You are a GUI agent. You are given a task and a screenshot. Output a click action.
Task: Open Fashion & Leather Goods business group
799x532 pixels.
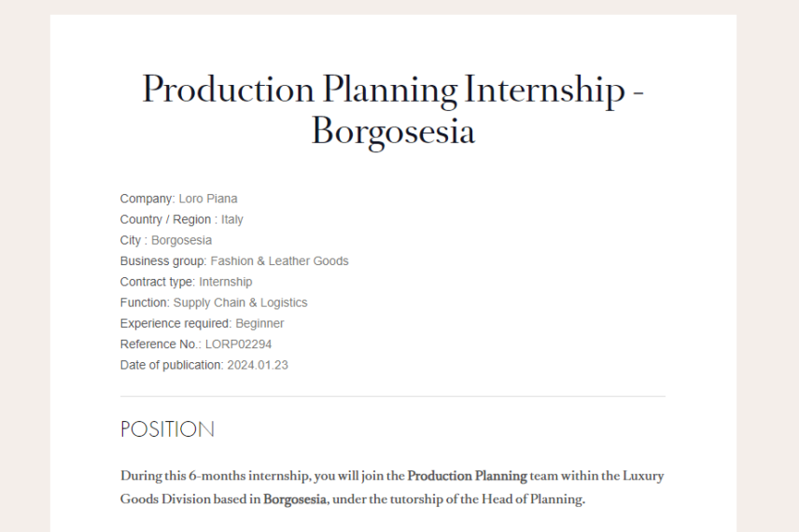point(279,261)
